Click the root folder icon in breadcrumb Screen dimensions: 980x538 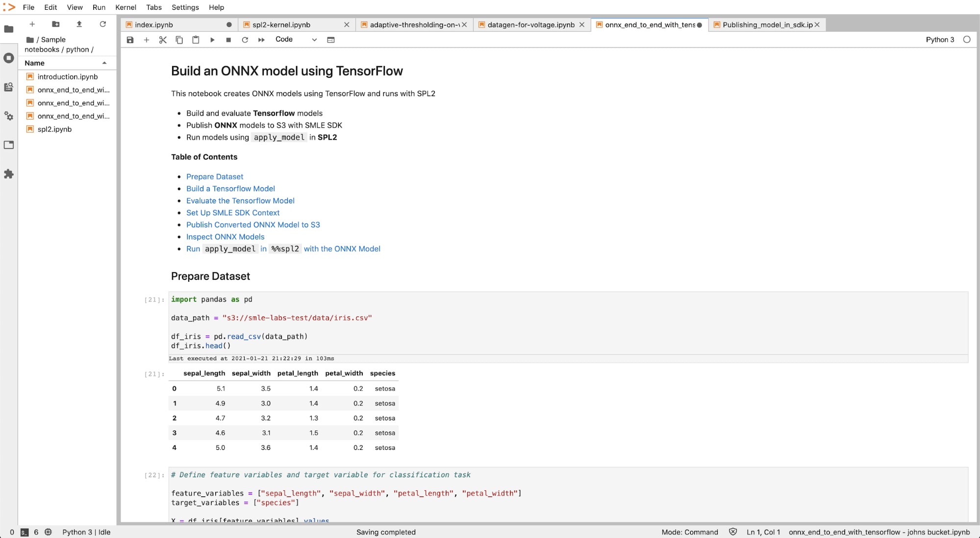pyautogui.click(x=30, y=40)
